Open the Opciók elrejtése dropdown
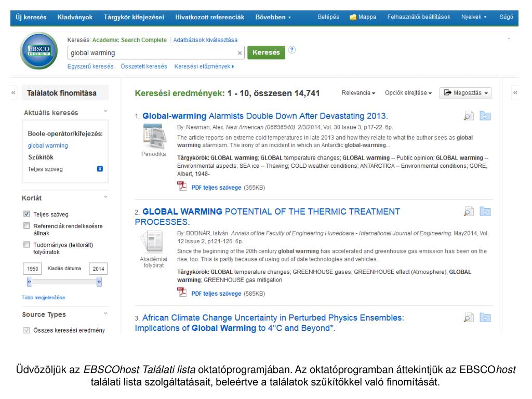Screen dimensions: 532x399 pyautogui.click(x=408, y=93)
